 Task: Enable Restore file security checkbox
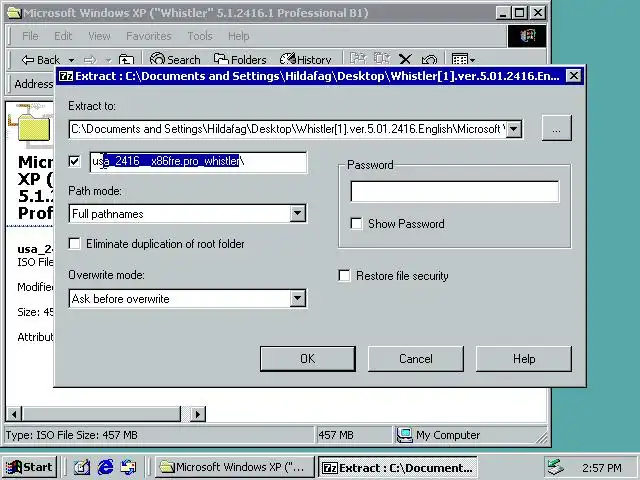(344, 276)
